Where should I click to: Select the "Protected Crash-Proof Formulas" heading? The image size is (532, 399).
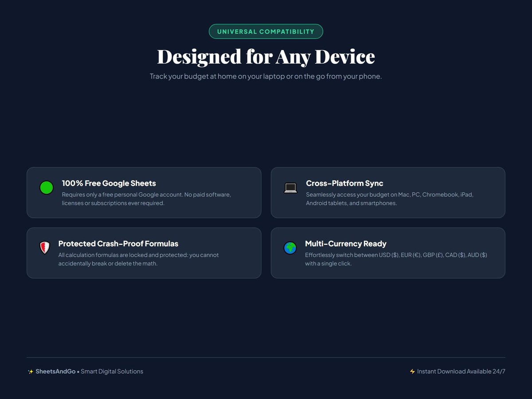[118, 243]
